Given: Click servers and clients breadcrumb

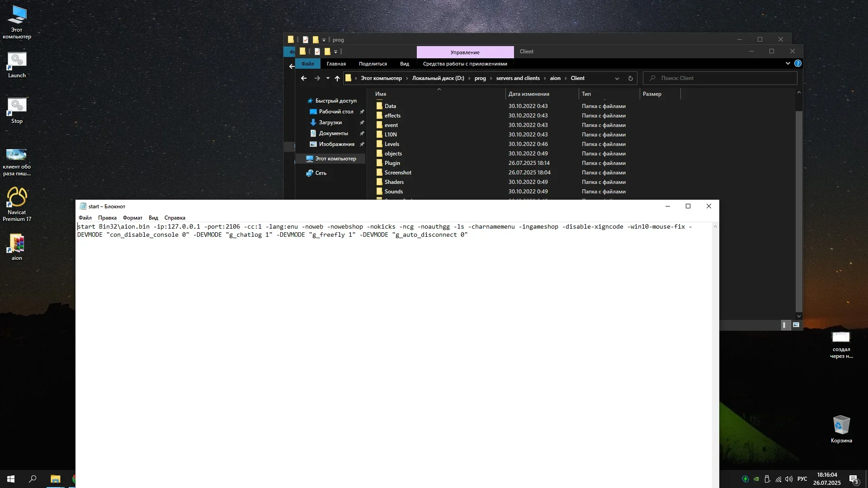Looking at the screenshot, I should (518, 78).
